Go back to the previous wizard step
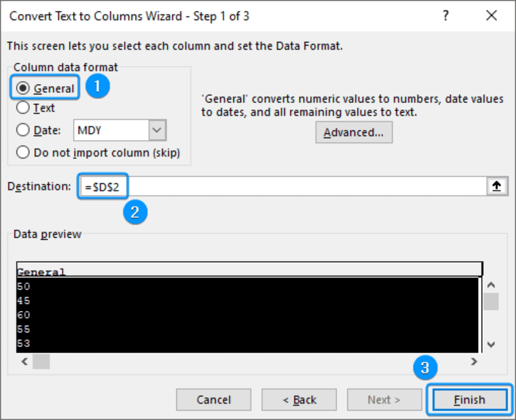Viewport: 516px width, 420px height. [299, 400]
